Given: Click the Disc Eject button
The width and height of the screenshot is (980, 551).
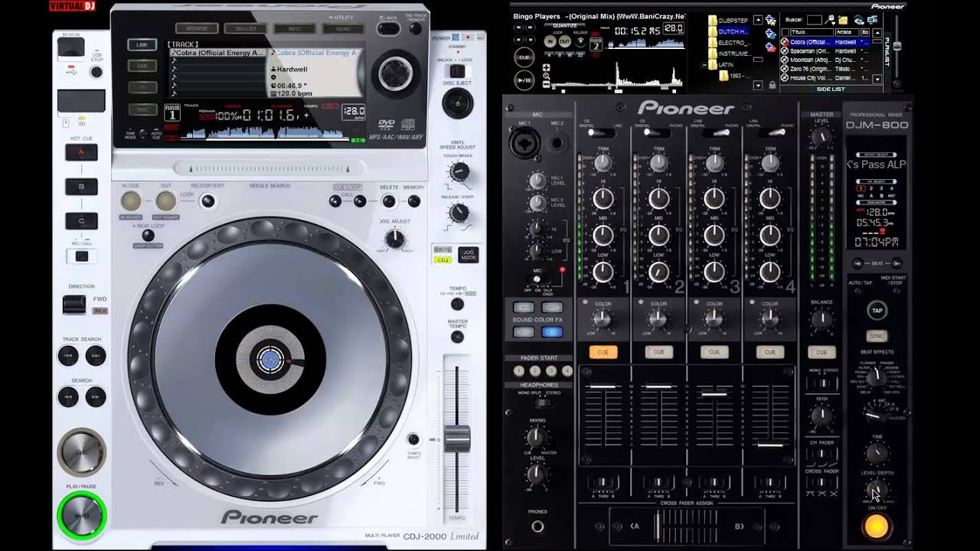Looking at the screenshot, I should pyautogui.click(x=458, y=102).
